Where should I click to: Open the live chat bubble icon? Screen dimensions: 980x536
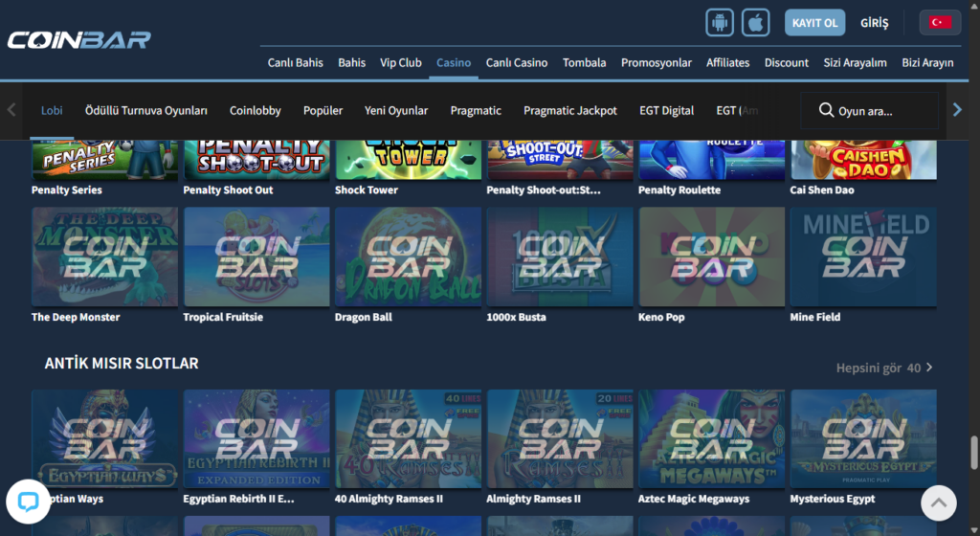[28, 502]
